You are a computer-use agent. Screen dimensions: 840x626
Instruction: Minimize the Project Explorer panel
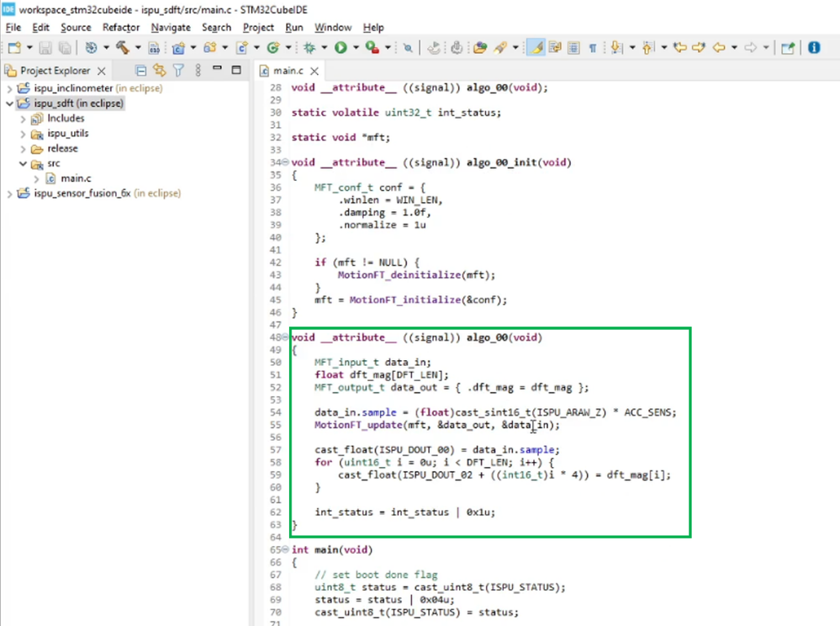(217, 69)
